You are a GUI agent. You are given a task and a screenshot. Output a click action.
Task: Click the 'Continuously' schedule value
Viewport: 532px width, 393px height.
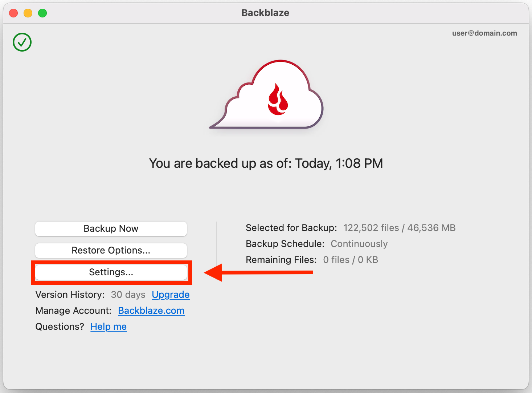click(x=359, y=244)
